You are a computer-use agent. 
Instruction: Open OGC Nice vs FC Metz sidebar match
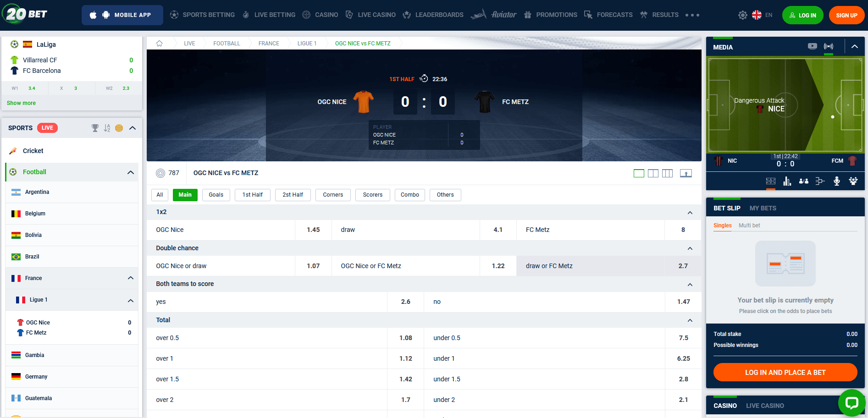click(72, 328)
